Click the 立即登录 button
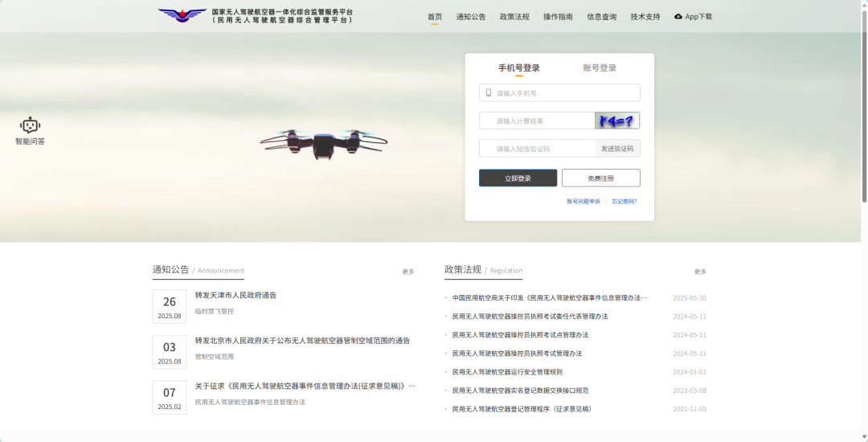 pos(518,178)
